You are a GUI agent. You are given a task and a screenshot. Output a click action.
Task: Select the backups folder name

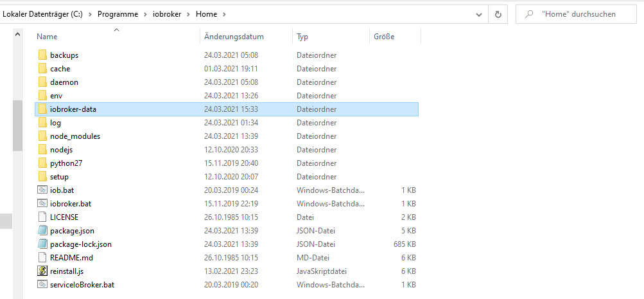pyautogui.click(x=64, y=55)
